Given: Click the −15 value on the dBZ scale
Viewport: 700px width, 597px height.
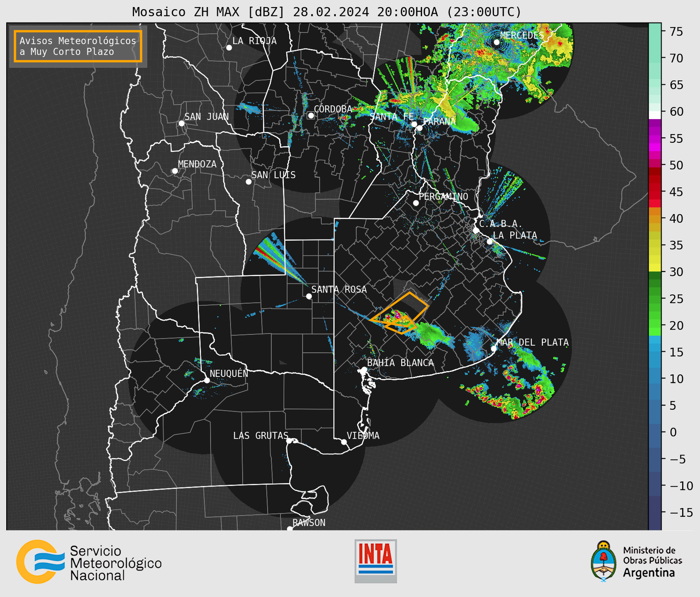Looking at the screenshot, I should 681,512.
